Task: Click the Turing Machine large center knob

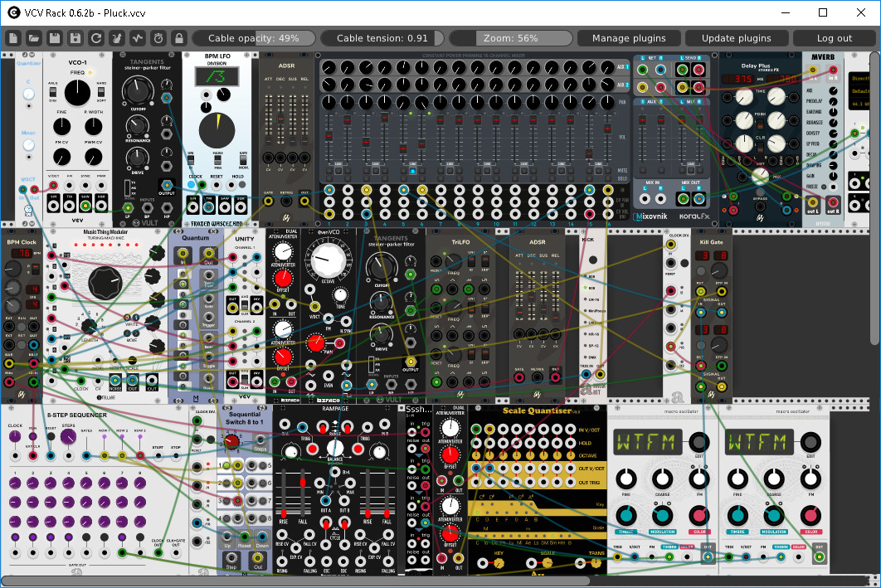Action: (x=105, y=282)
